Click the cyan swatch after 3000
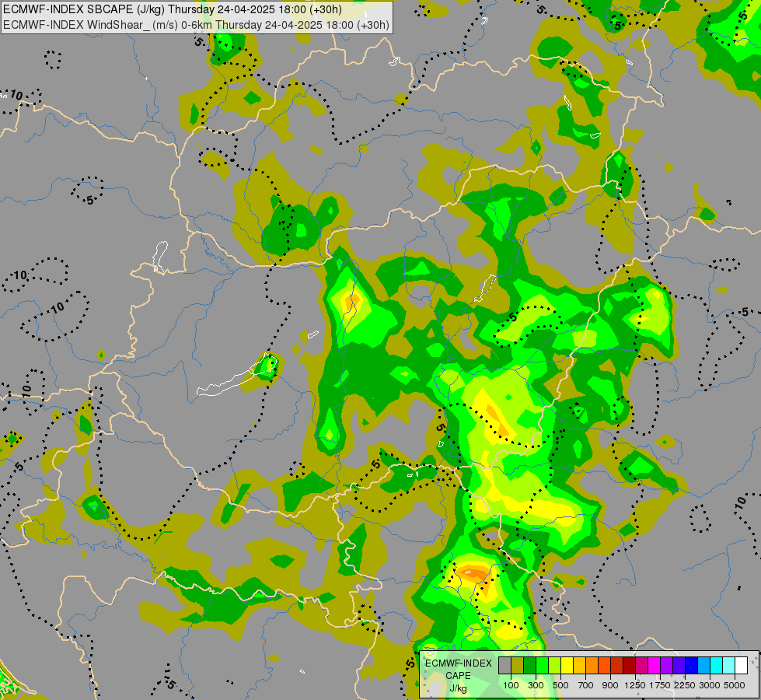 (717, 666)
